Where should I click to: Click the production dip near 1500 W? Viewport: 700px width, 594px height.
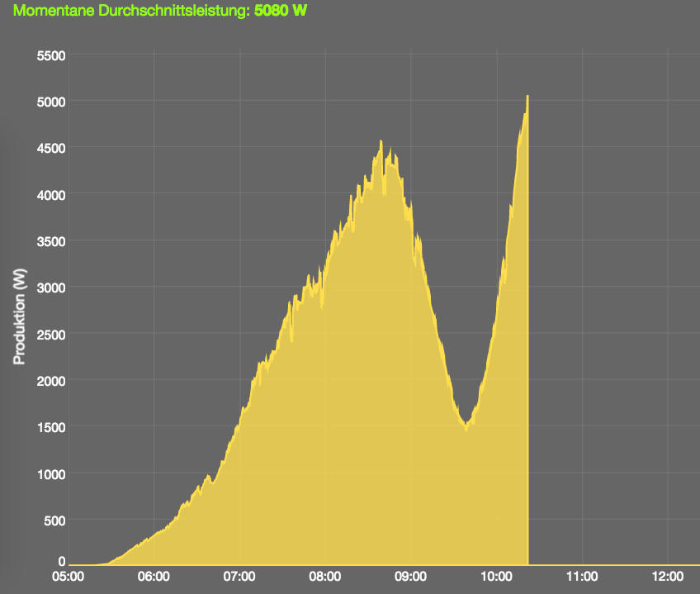pos(466,429)
